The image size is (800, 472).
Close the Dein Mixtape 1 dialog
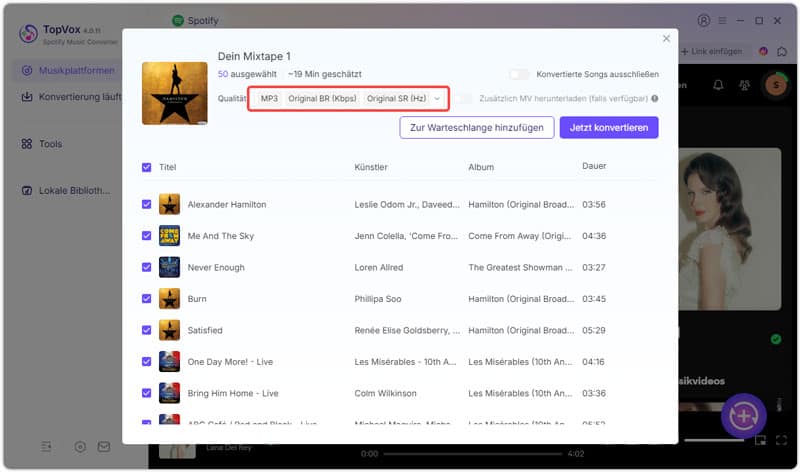tap(666, 38)
